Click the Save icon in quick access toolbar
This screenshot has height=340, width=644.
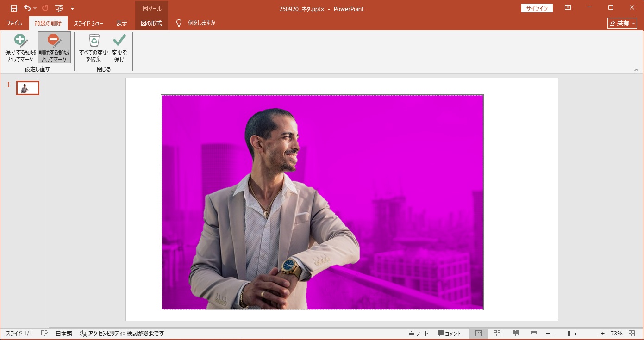point(14,8)
